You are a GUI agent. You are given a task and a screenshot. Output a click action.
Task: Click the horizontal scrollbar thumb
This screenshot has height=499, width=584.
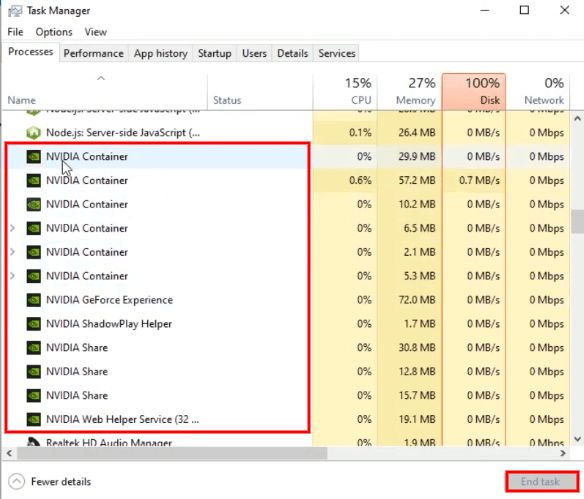172,453
